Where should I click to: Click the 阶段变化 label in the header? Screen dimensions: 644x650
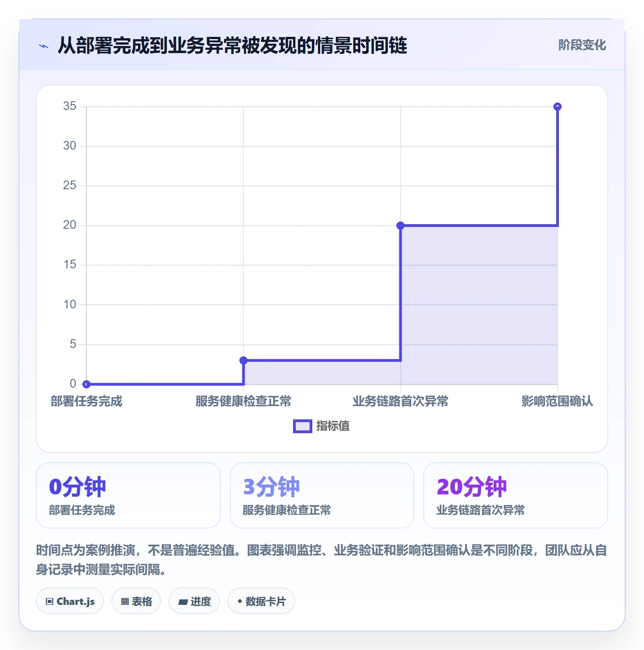tap(582, 45)
